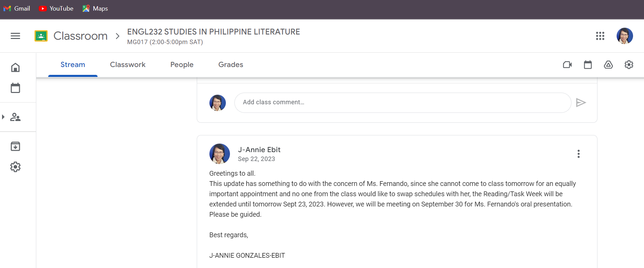Open archived classes in sidebar
Viewport: 644px width, 268px height.
(15, 146)
